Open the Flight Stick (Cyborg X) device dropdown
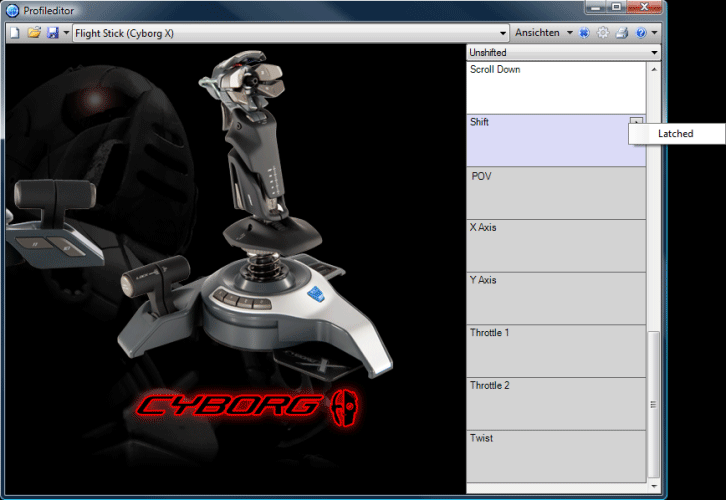This screenshot has width=726, height=500. [x=503, y=33]
